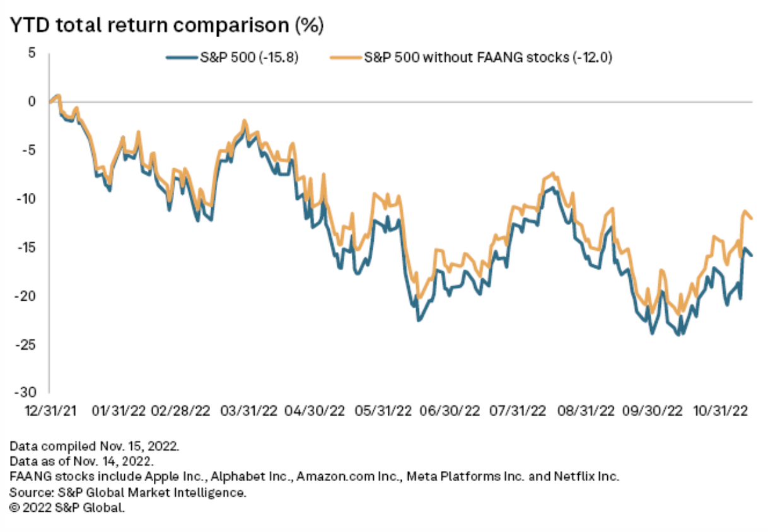This screenshot has height=532, width=768.
Task: Select the "S&P 500 (-15.8)" legend label
Action: tap(249, 57)
